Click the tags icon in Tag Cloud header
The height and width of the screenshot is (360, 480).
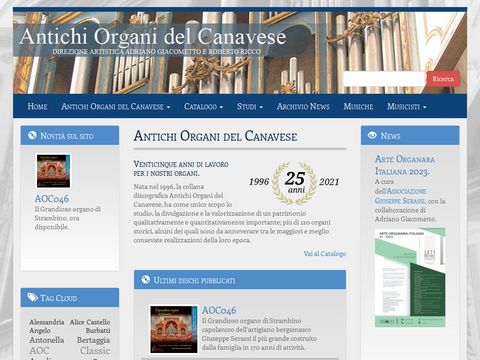point(32,297)
